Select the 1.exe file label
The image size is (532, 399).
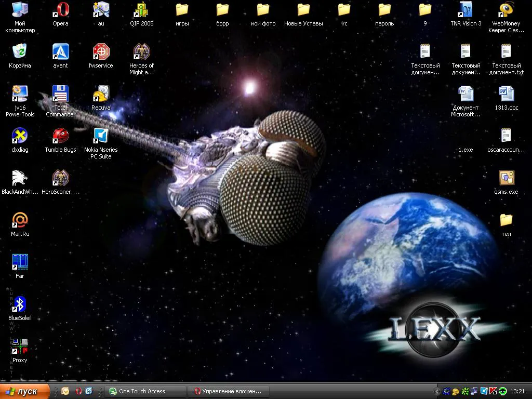click(466, 150)
